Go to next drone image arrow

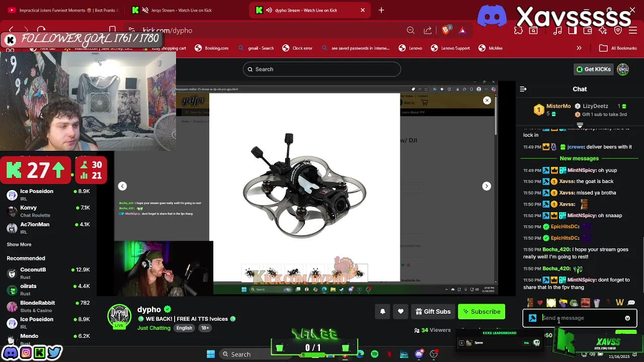(487, 186)
